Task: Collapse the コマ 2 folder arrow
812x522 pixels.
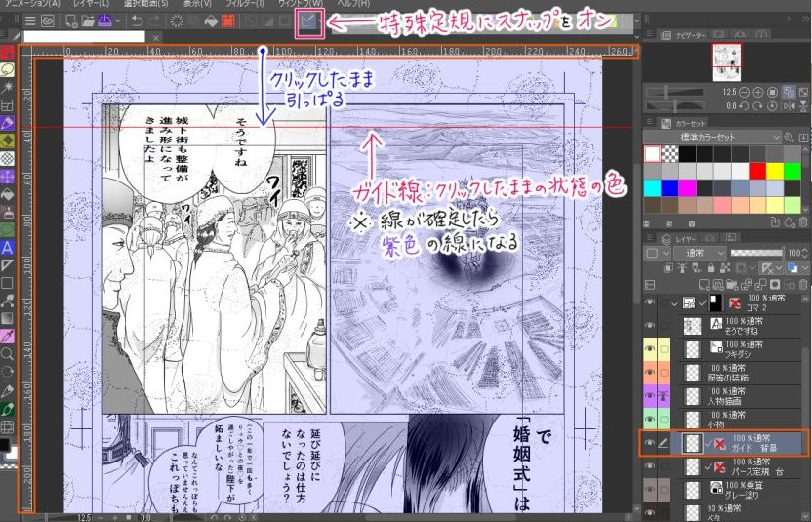Action: click(674, 302)
